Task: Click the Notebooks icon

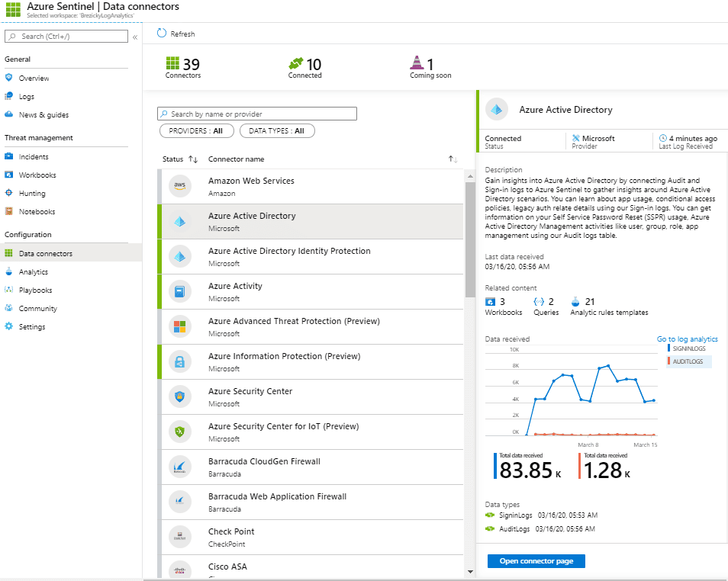Action: (9, 211)
